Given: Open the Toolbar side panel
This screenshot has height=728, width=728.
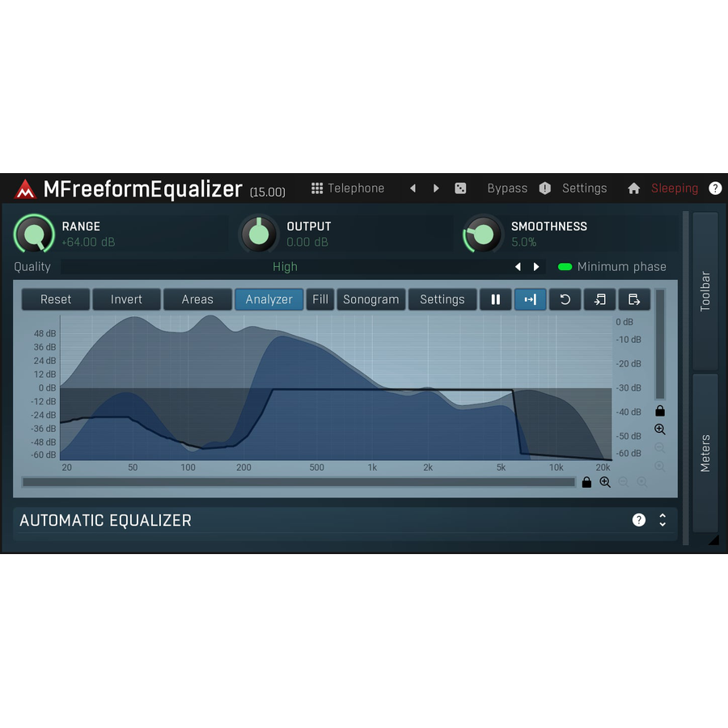Looking at the screenshot, I should click(705, 291).
